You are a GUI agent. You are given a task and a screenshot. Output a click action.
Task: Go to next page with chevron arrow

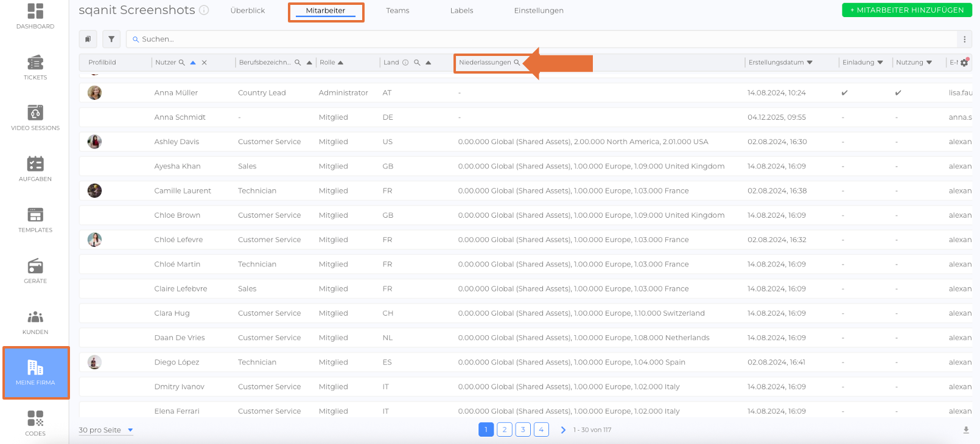pyautogui.click(x=563, y=430)
